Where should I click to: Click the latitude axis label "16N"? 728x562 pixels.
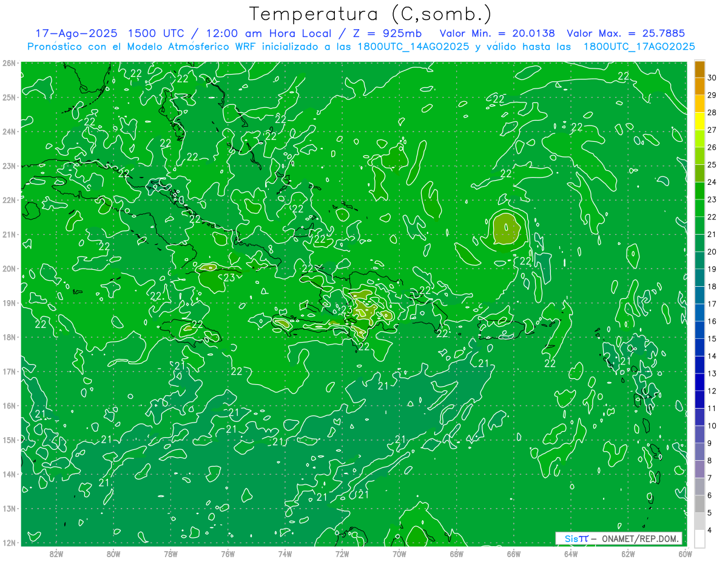(9, 406)
